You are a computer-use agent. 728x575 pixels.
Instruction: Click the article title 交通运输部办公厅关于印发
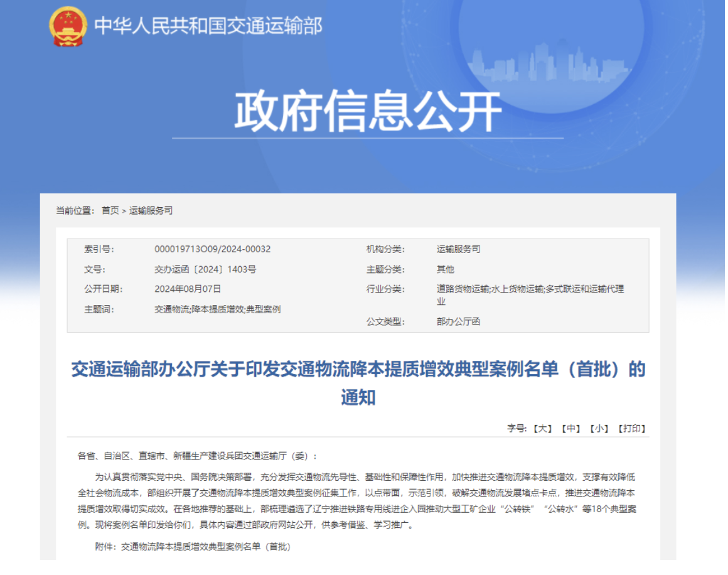[x=358, y=383]
